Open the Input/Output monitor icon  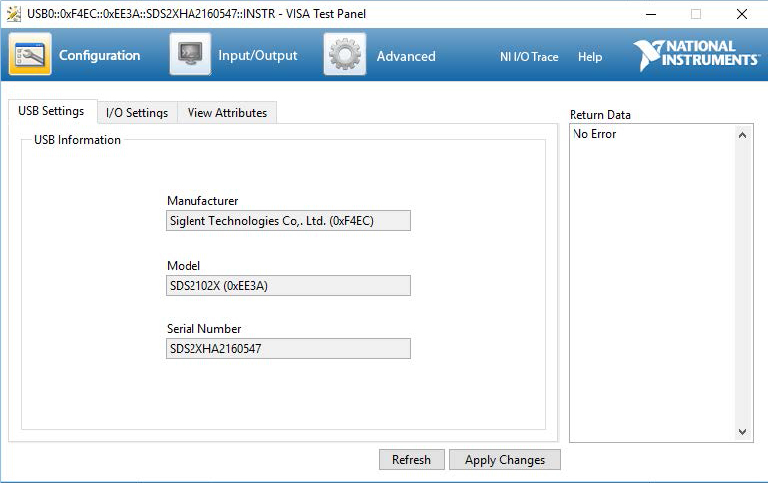coord(190,55)
